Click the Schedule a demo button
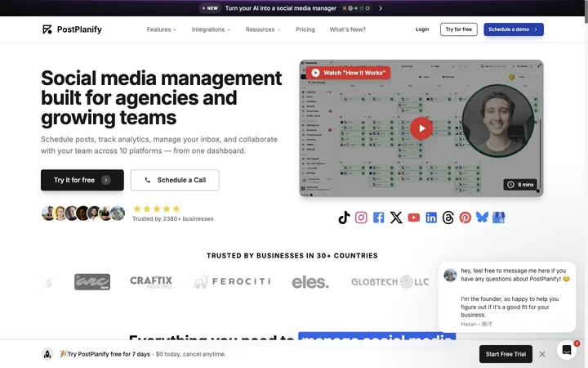 [514, 29]
